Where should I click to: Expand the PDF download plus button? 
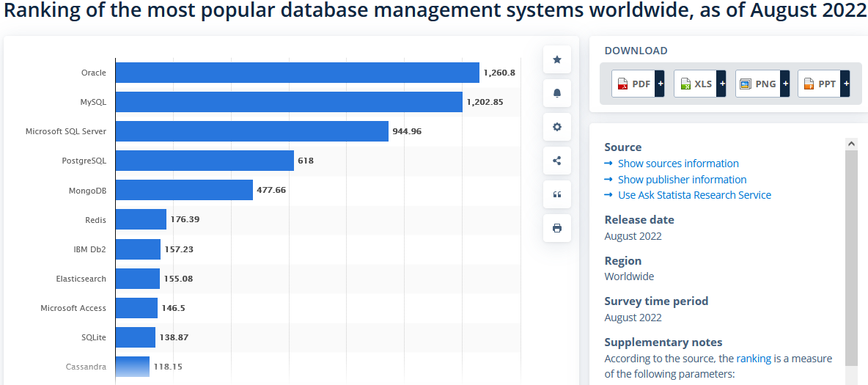(660, 84)
